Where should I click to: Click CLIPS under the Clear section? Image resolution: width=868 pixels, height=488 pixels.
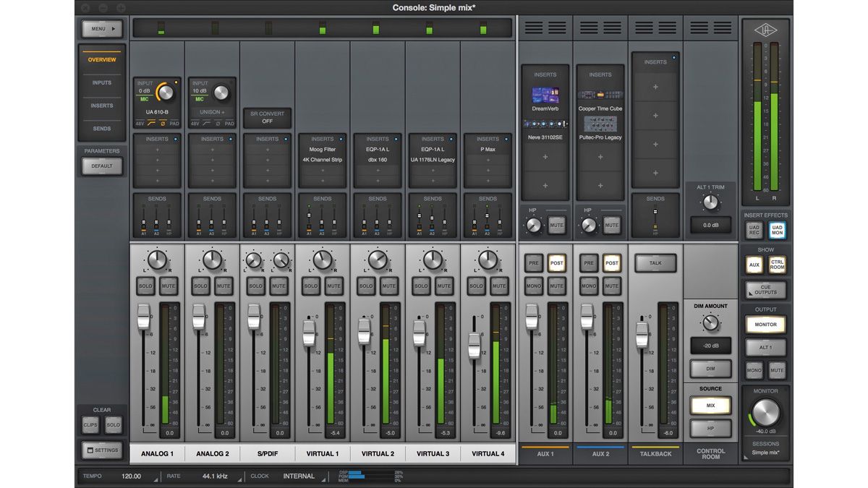pyautogui.click(x=90, y=424)
